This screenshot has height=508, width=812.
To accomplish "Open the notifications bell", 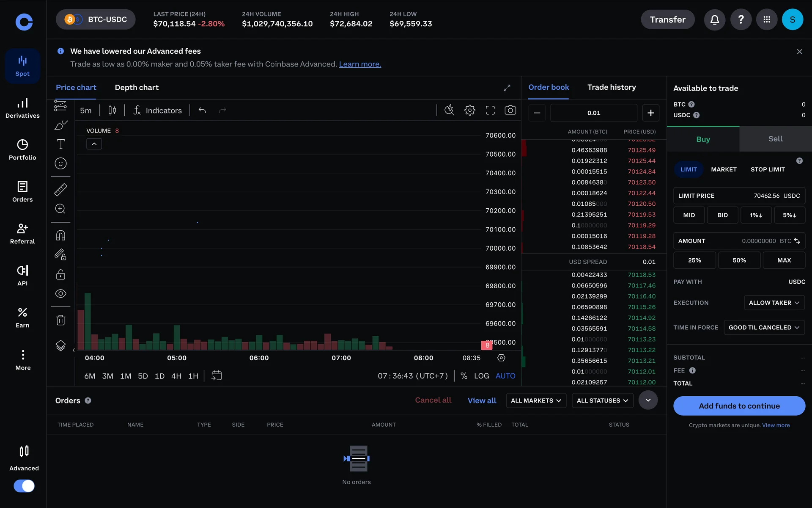I will point(714,19).
